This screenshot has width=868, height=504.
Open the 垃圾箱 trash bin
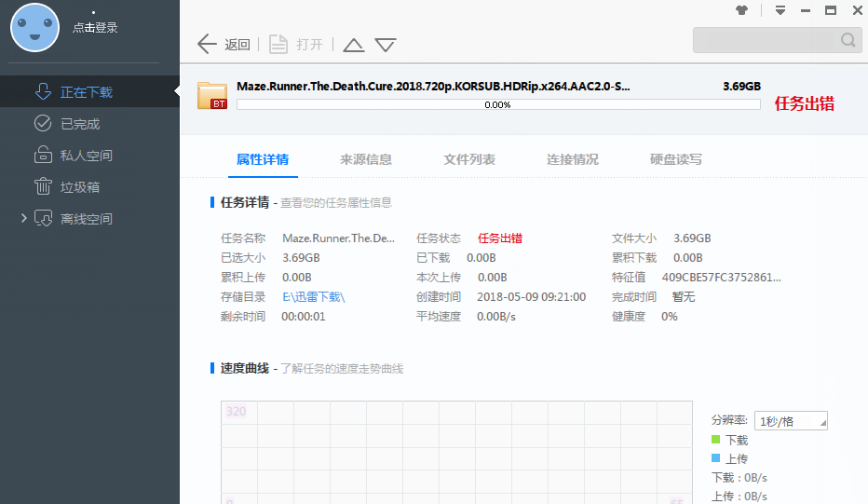click(x=79, y=187)
